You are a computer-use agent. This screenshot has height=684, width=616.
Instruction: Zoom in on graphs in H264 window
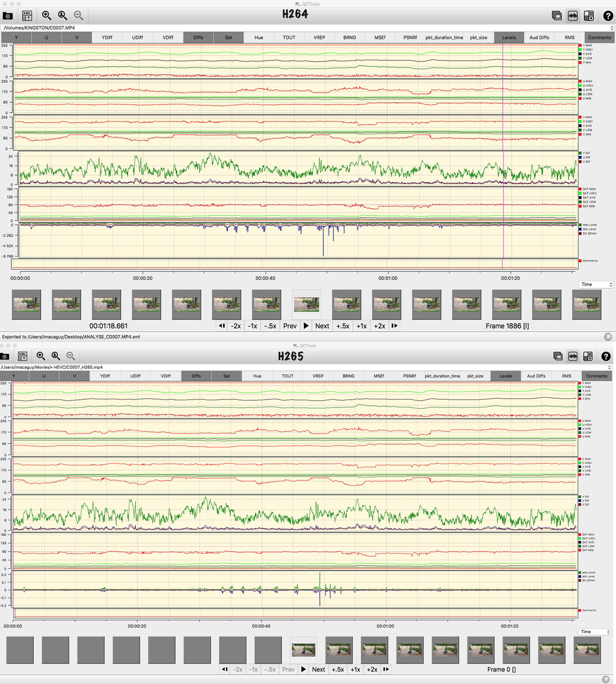(x=47, y=16)
